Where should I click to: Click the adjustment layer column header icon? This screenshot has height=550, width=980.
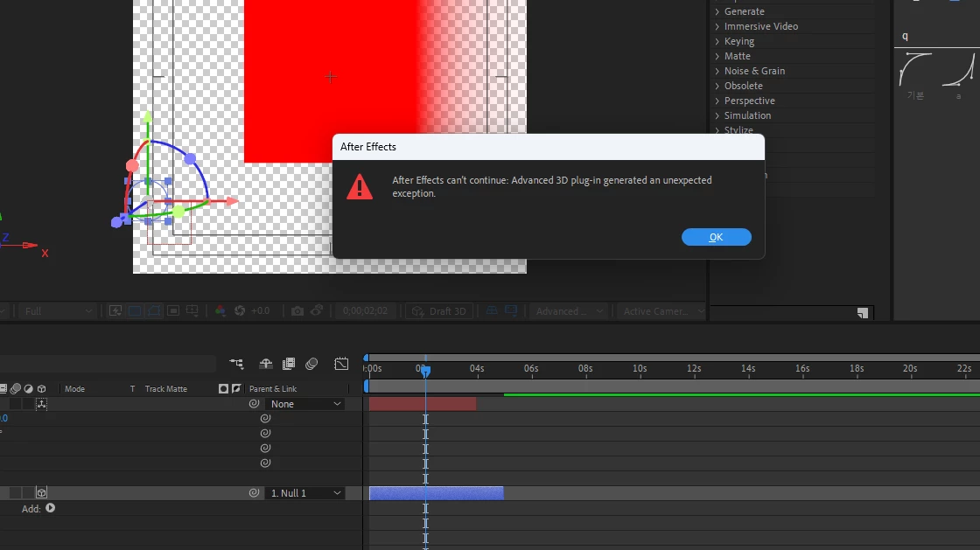tap(29, 388)
